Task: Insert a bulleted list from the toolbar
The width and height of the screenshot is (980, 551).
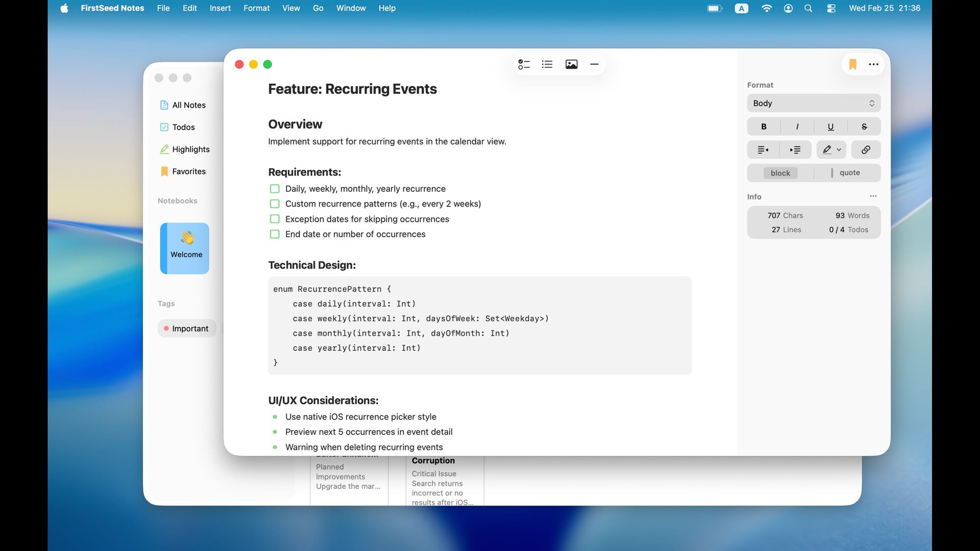Action: pyautogui.click(x=547, y=64)
